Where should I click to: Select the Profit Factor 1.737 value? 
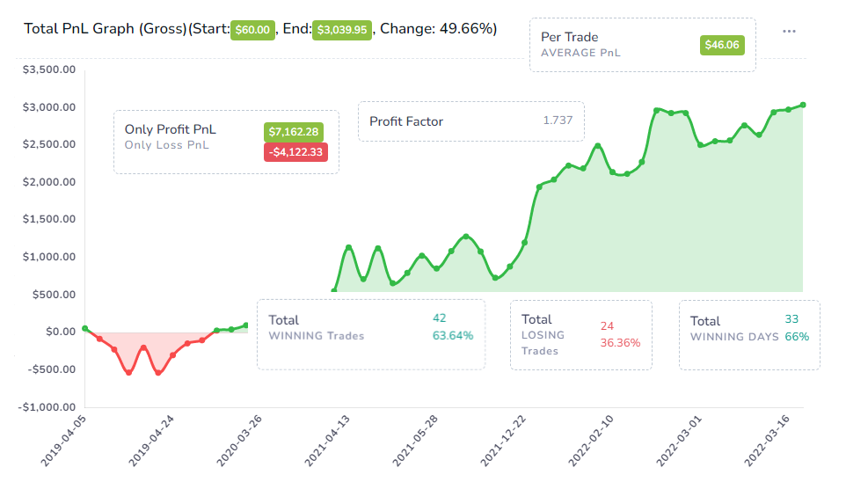pyautogui.click(x=558, y=121)
